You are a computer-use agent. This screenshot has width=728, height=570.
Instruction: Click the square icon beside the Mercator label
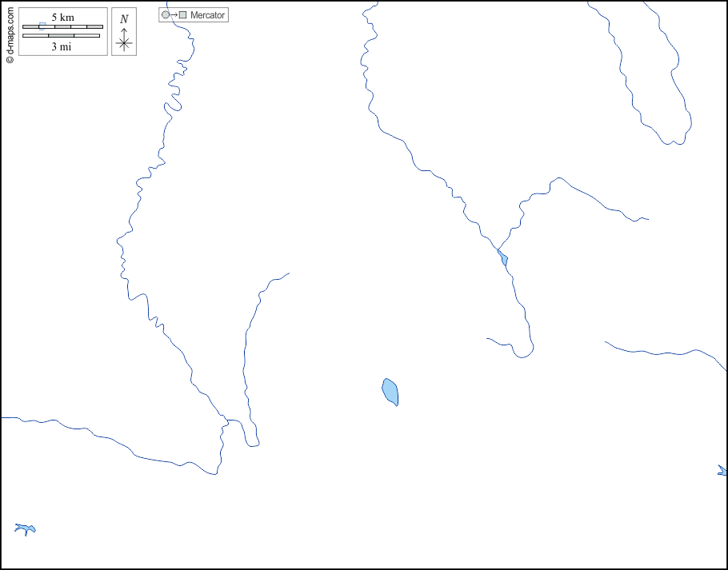(183, 15)
